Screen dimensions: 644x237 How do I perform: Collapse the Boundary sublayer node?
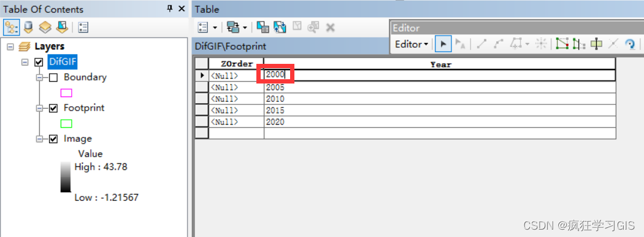[x=40, y=77]
